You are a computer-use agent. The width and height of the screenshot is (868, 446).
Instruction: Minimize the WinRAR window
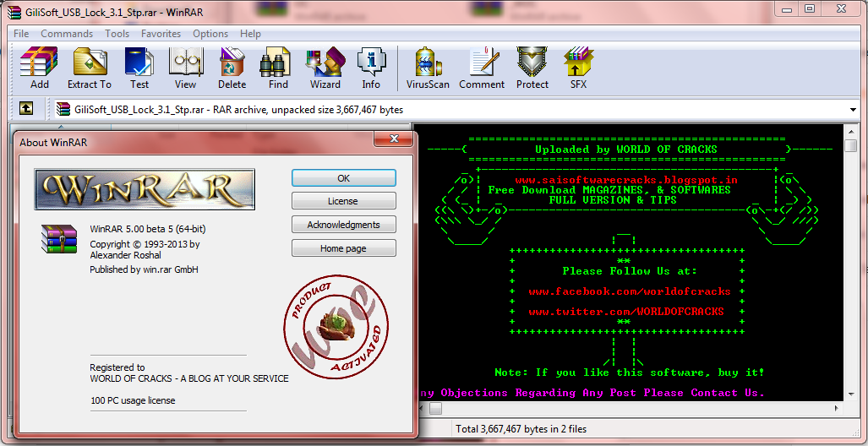click(785, 8)
